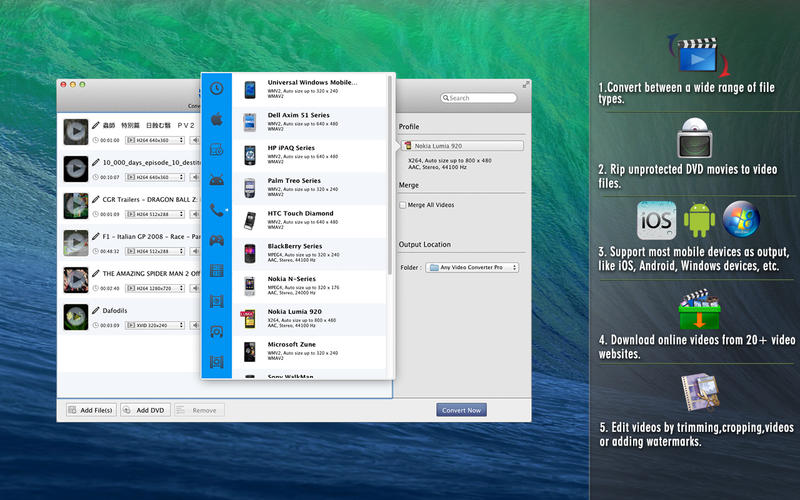Click the Add File(s) button
This screenshot has height=500, width=800.
[91, 410]
